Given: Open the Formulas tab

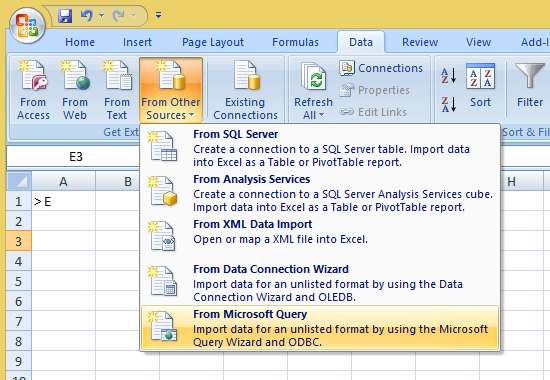Looking at the screenshot, I should [x=295, y=42].
